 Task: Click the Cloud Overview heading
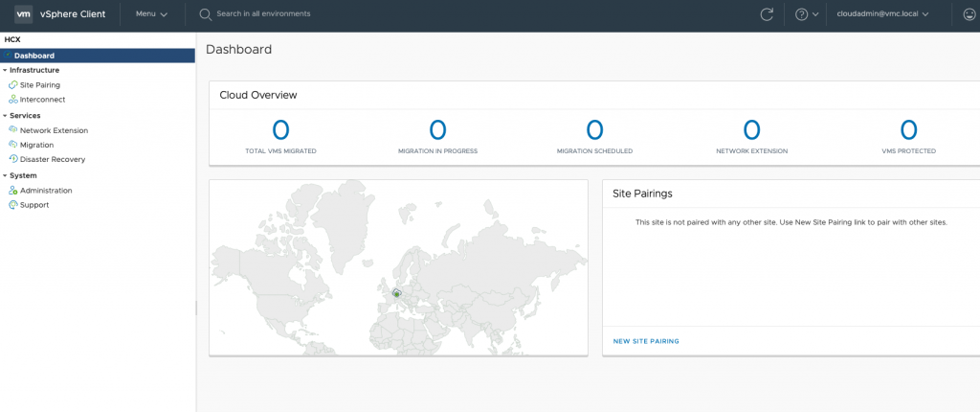point(258,95)
